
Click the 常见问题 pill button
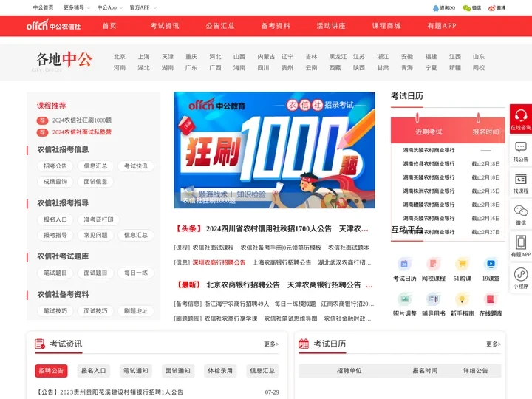tap(95, 235)
